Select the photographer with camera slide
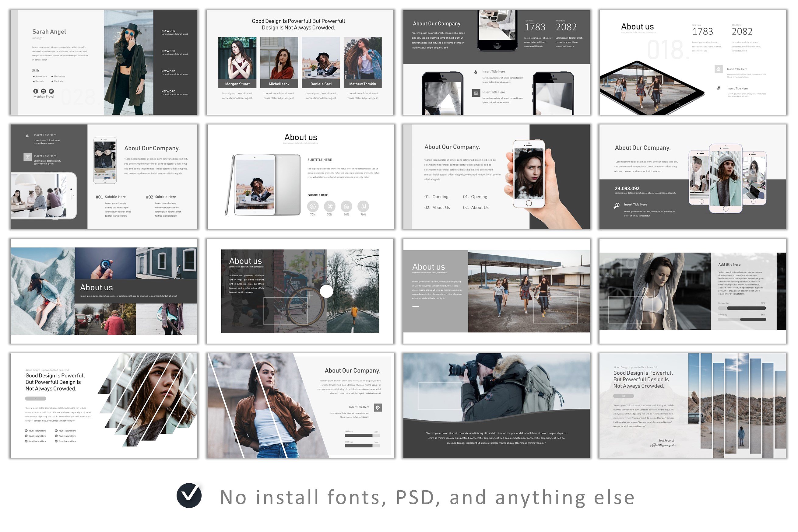798x532 pixels. (496, 405)
